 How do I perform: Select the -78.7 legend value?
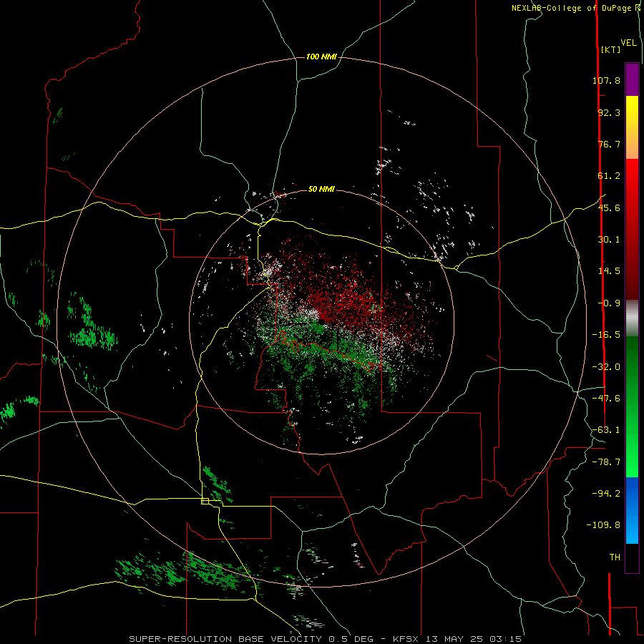click(x=606, y=462)
